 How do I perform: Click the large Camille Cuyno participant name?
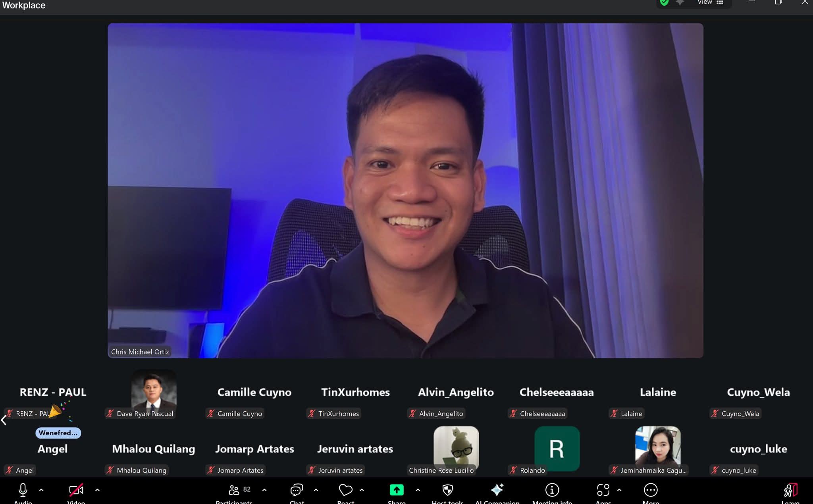(x=254, y=392)
